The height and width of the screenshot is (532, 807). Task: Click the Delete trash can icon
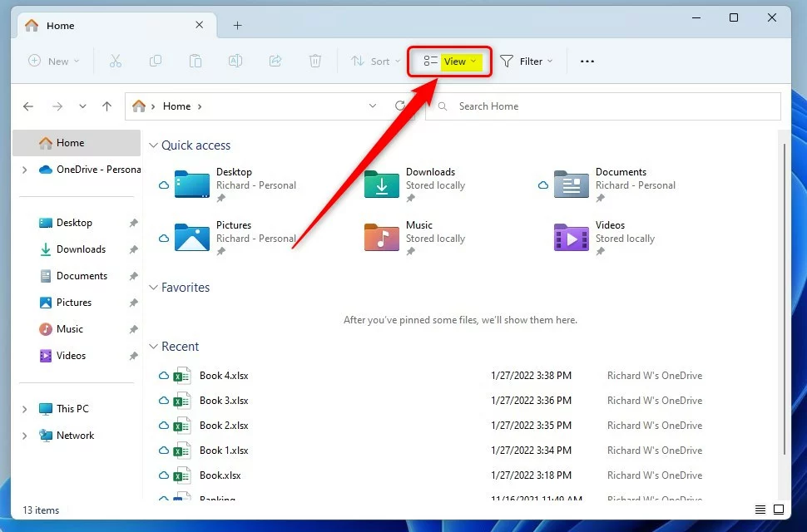[315, 61]
